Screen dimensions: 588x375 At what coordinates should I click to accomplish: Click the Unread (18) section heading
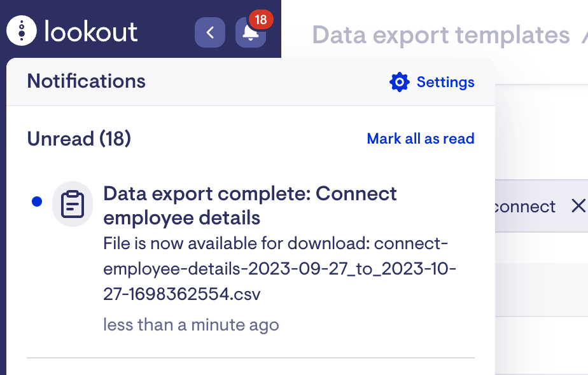point(79,139)
